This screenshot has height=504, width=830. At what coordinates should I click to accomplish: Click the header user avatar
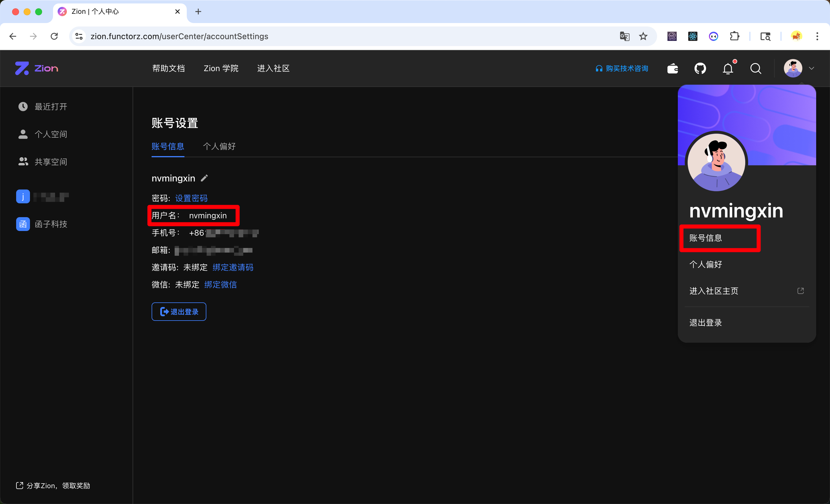tap(793, 68)
